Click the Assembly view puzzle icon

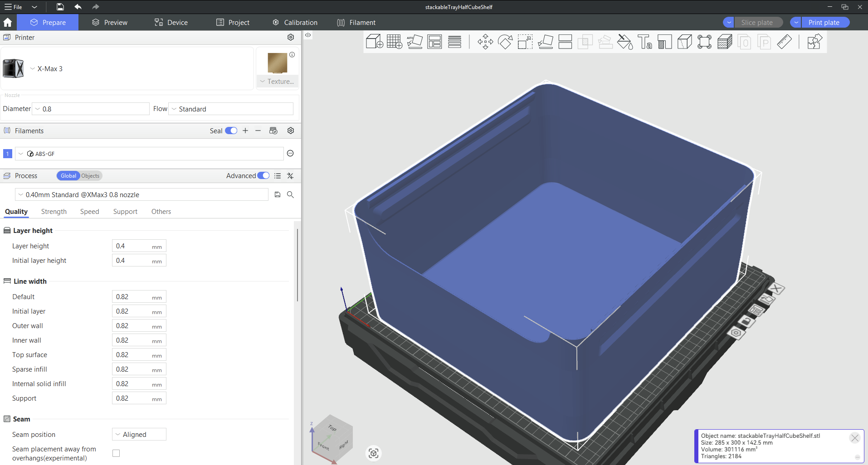(x=814, y=42)
